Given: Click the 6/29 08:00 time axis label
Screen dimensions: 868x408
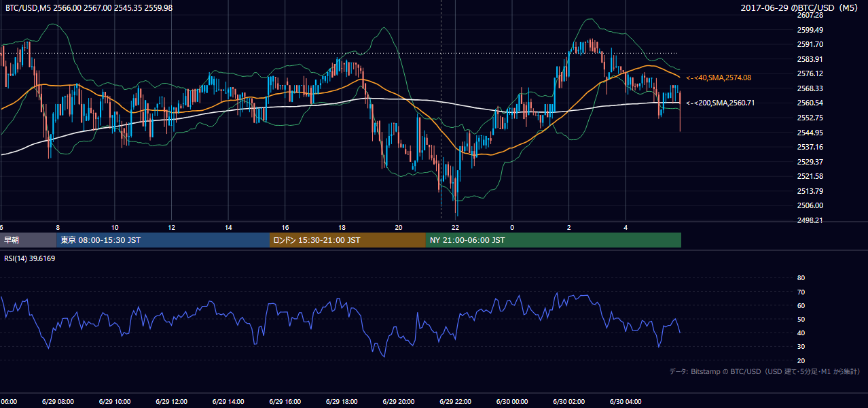Looking at the screenshot, I should click(x=56, y=401).
